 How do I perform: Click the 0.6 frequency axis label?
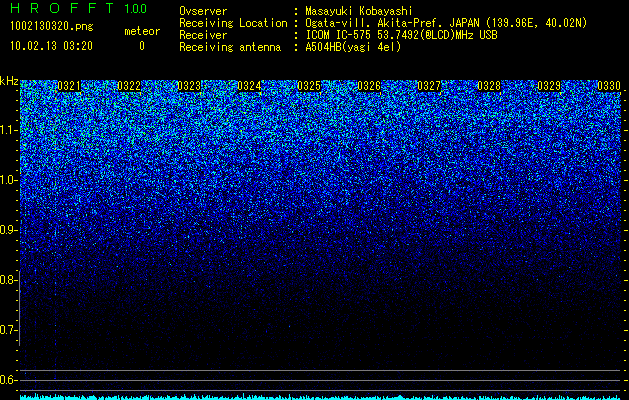(8, 380)
